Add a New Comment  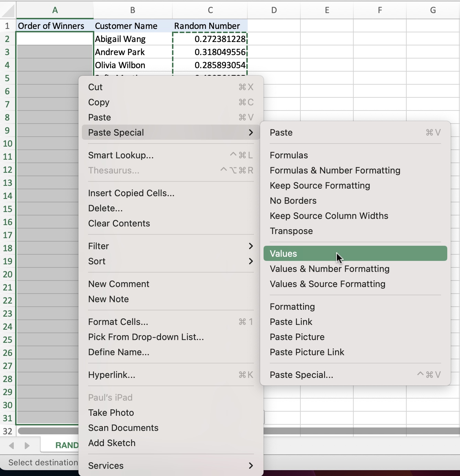(x=171, y=284)
